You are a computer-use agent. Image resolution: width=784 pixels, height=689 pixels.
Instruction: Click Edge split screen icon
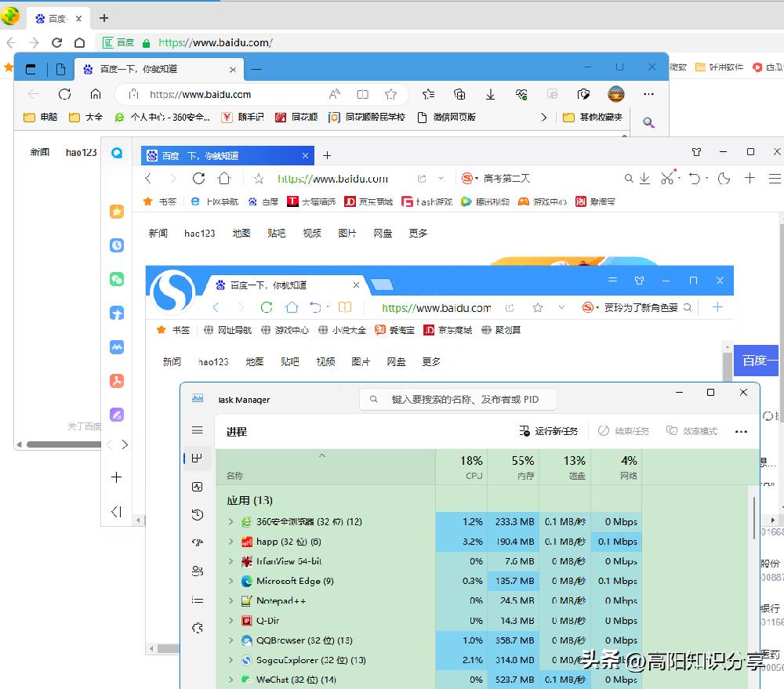tap(362, 94)
